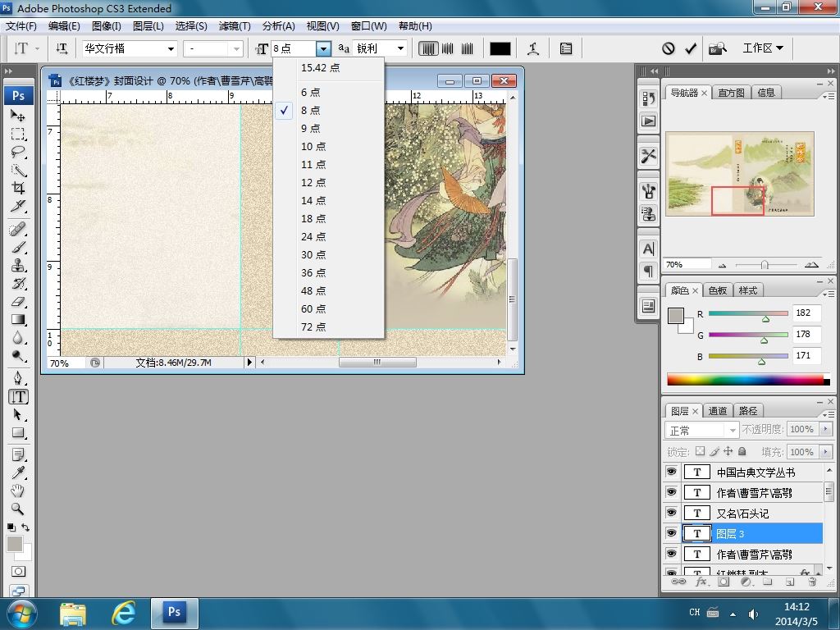
Task: Open the 滤镜(T) menu
Action: 235,26
